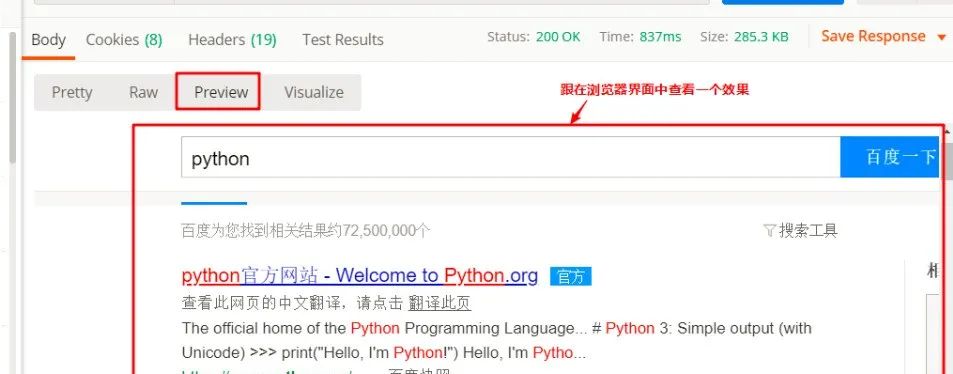Screen dimensions: 953x374
Task: Click the 837ms time value
Action: (660, 36)
